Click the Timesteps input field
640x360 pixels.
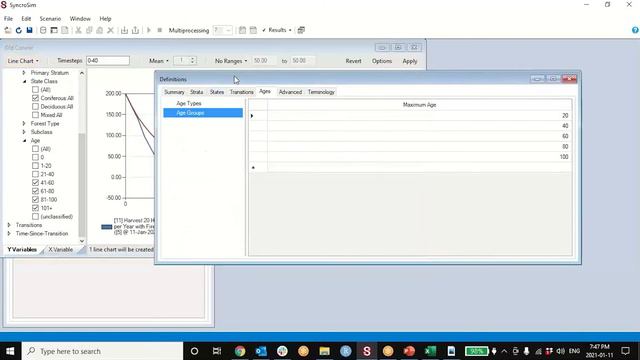108,60
